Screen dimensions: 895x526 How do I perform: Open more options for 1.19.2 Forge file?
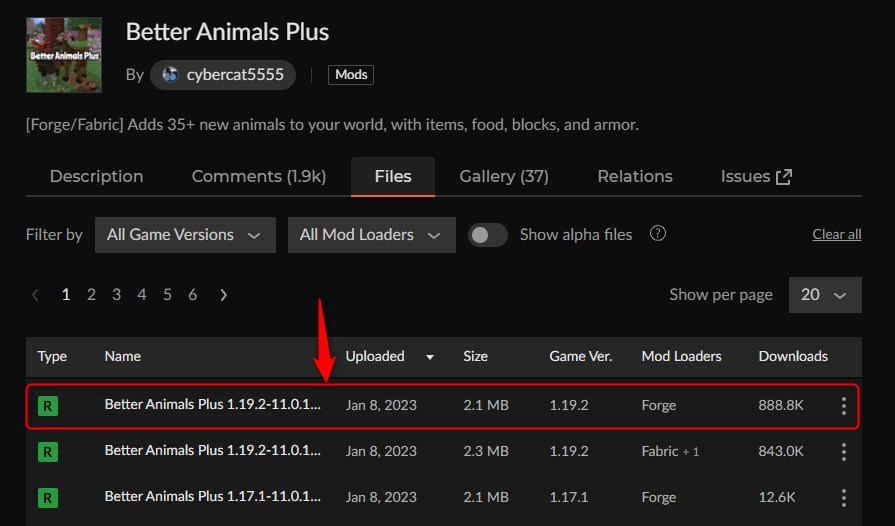pyautogui.click(x=844, y=406)
